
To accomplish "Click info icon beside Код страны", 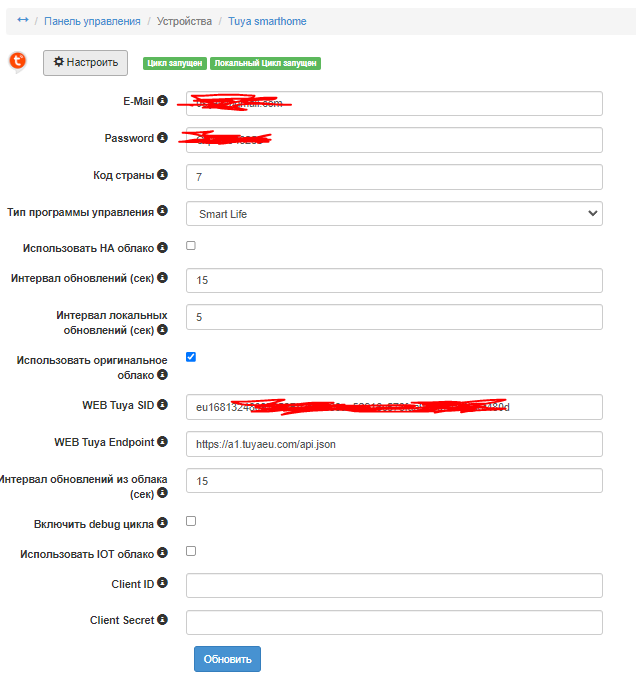I will (162, 175).
